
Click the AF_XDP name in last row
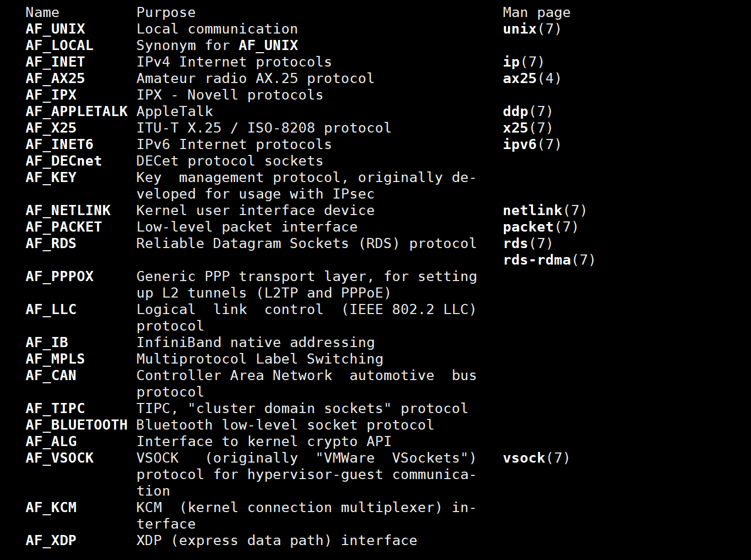click(51, 540)
